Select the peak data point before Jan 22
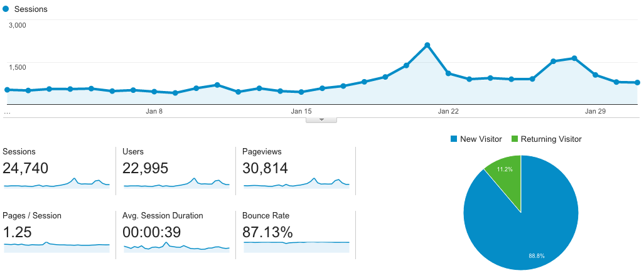 pos(427,45)
